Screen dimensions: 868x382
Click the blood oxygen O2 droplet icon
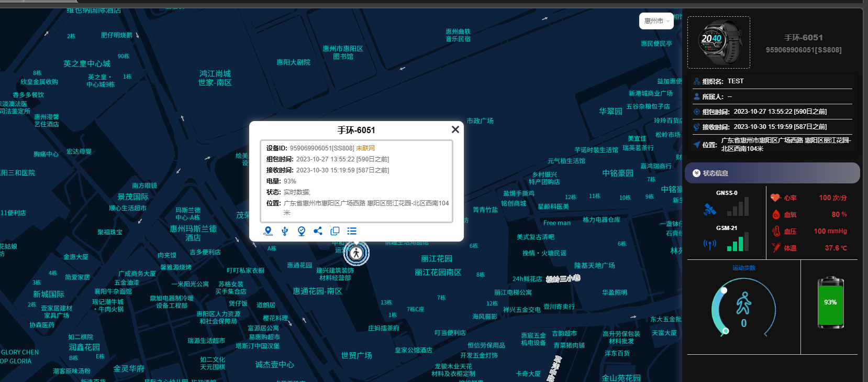click(776, 215)
